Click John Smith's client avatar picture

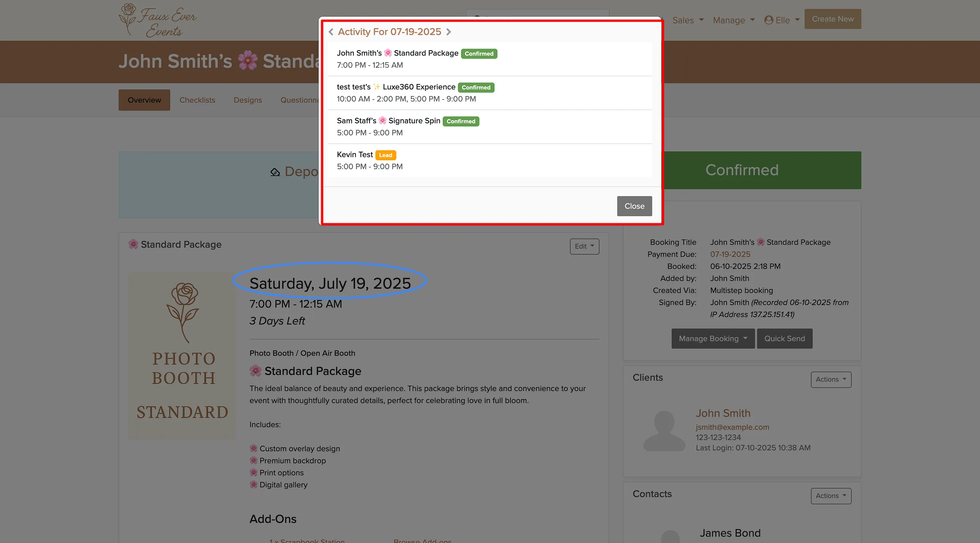(x=664, y=431)
